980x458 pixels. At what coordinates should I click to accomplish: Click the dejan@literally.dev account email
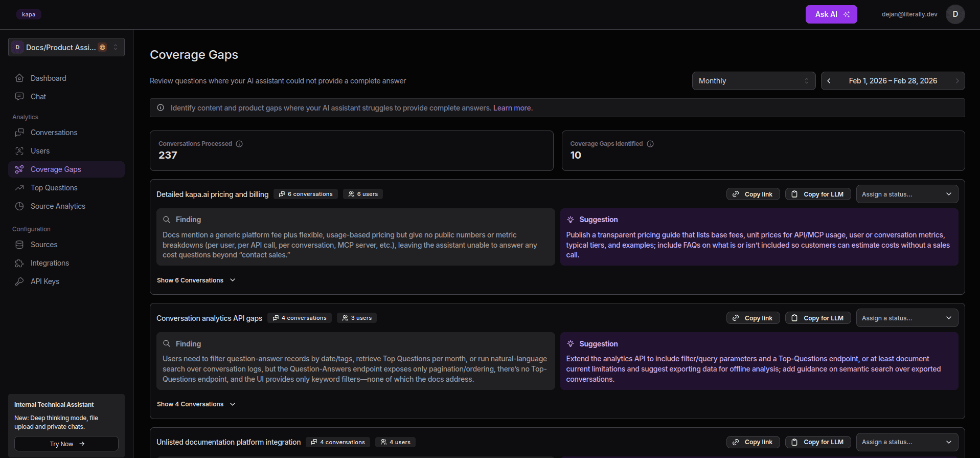point(909,14)
